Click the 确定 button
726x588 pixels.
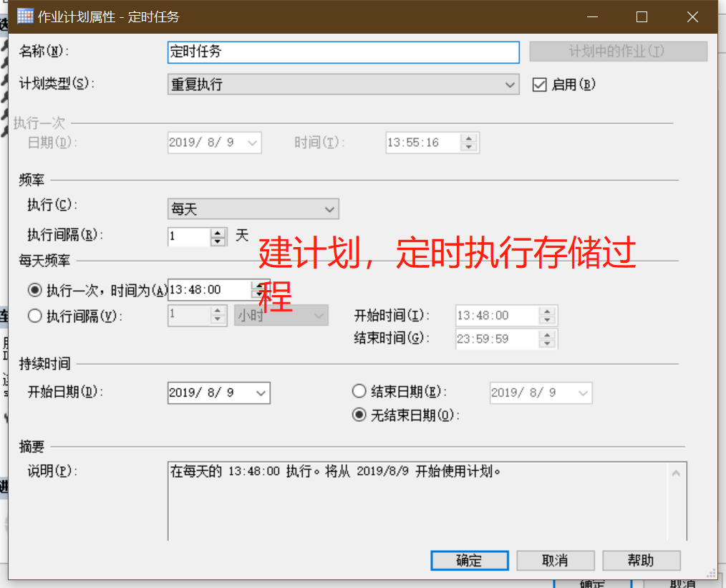tap(469, 560)
